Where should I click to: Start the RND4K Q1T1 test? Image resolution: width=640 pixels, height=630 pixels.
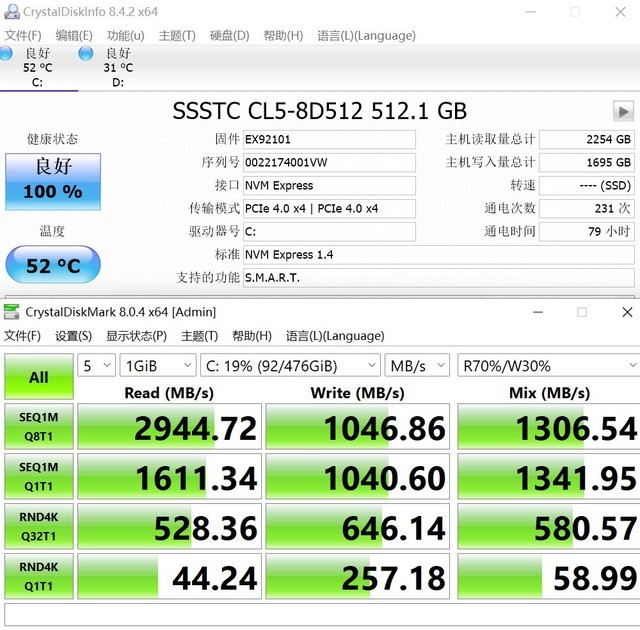point(39,576)
